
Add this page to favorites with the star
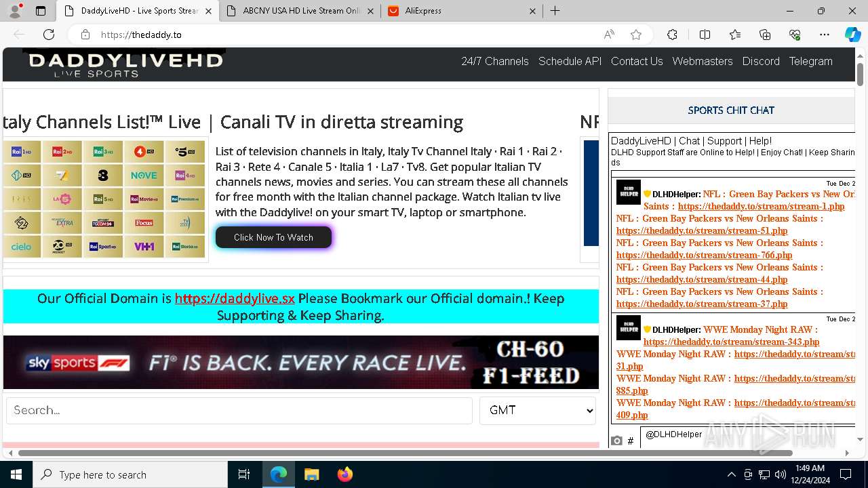636,35
